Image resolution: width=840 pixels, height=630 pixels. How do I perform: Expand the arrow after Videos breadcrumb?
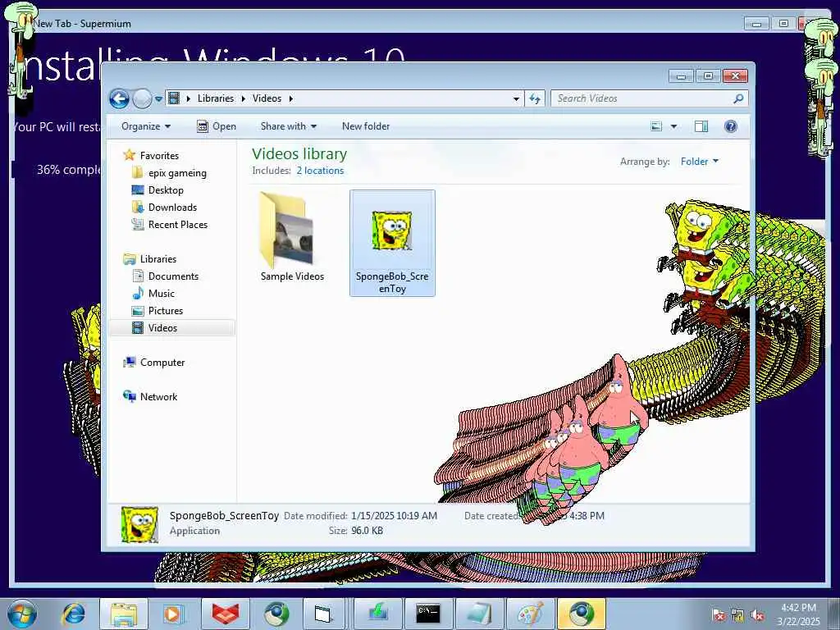tap(291, 98)
